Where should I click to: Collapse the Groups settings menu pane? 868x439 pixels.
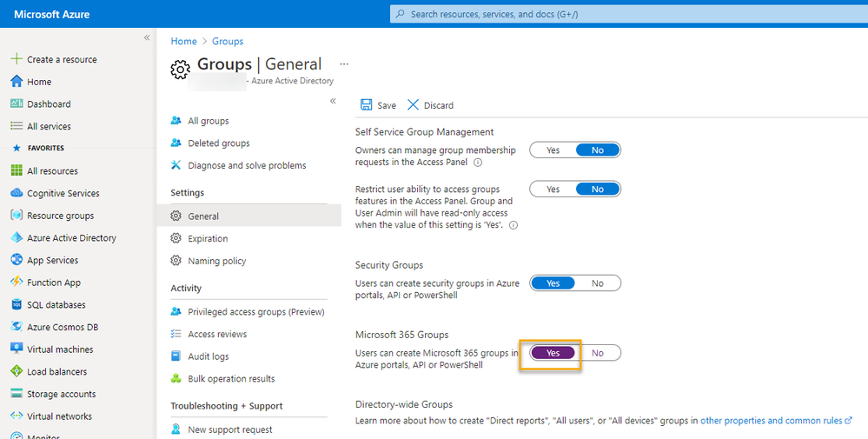coord(333,101)
